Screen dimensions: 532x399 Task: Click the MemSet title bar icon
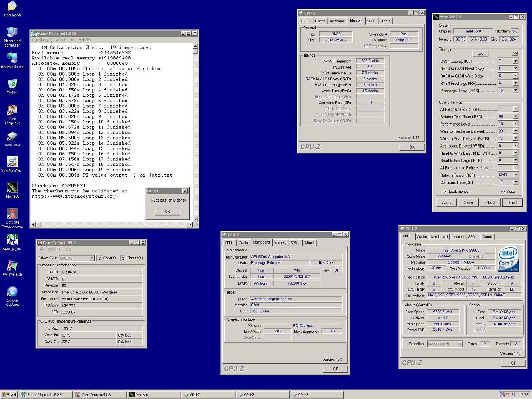point(436,17)
